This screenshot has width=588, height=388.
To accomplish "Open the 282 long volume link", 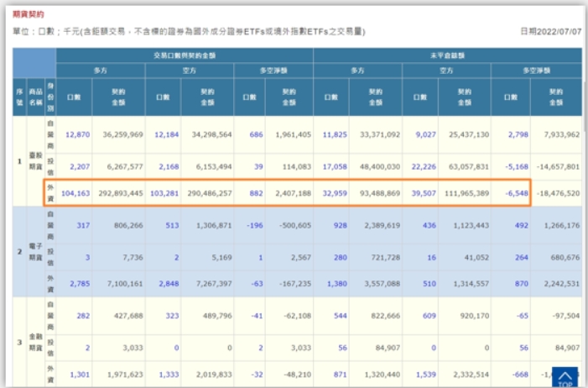I will click(83, 316).
